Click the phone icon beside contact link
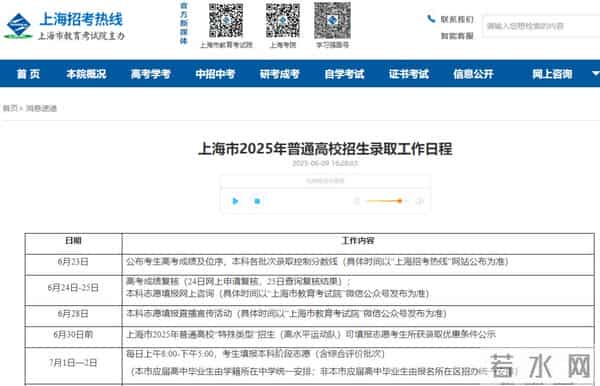This screenshot has width=600, height=386. (431, 19)
